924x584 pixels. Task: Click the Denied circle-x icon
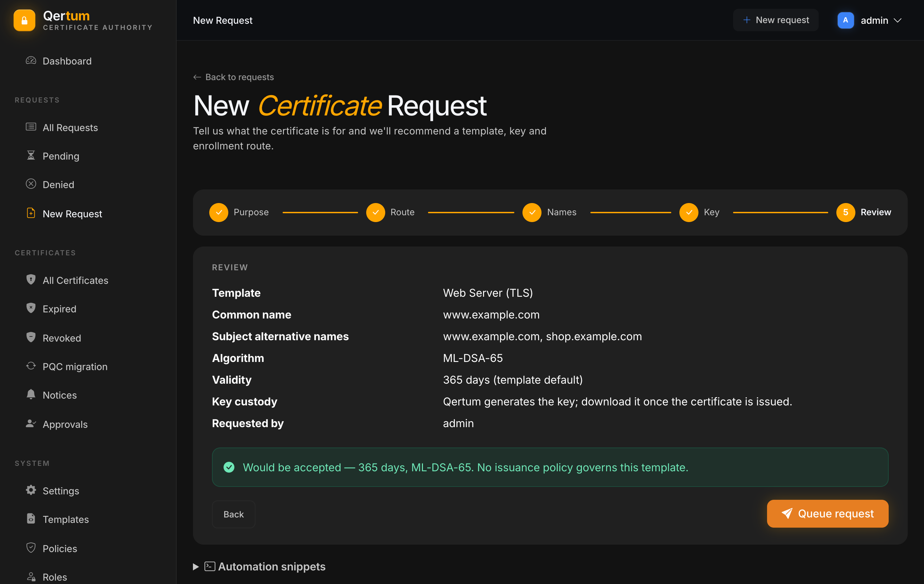[x=31, y=184]
